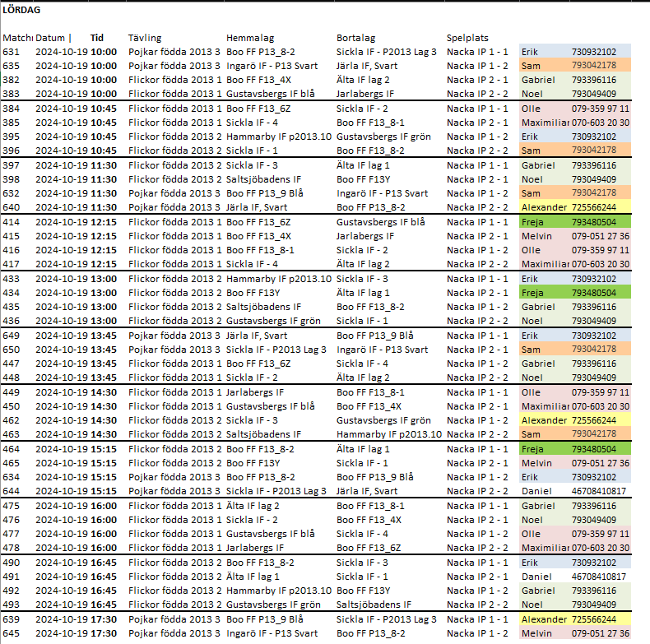Select Jarlabergs IF in match 449 row

pos(255,392)
